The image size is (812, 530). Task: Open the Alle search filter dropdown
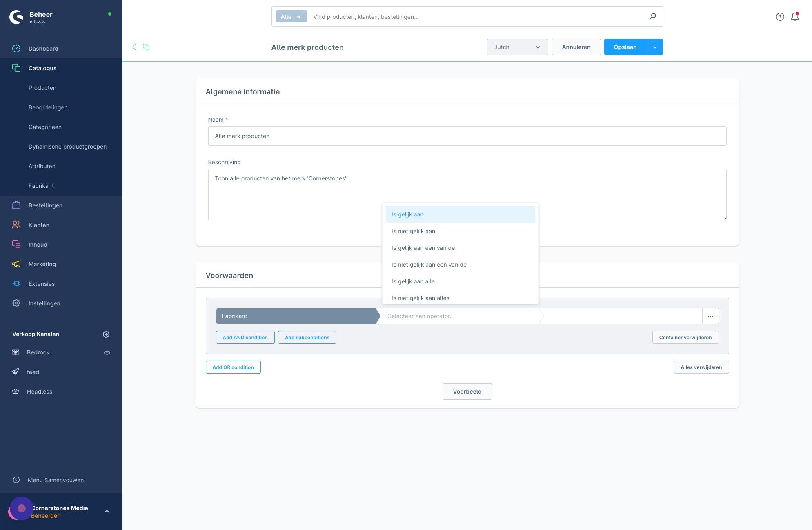pyautogui.click(x=291, y=16)
